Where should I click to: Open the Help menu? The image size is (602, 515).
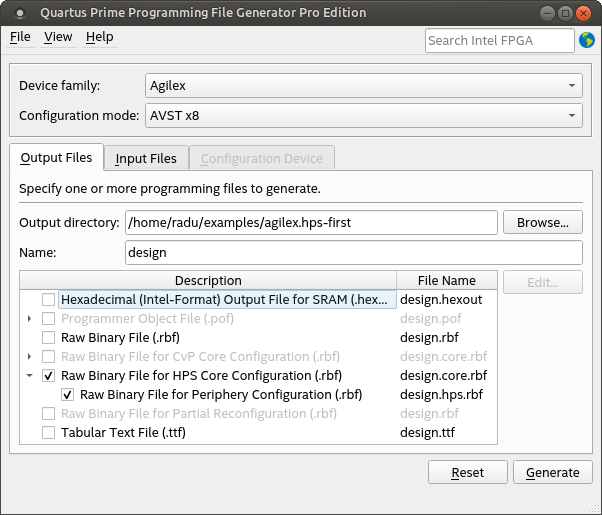point(99,37)
